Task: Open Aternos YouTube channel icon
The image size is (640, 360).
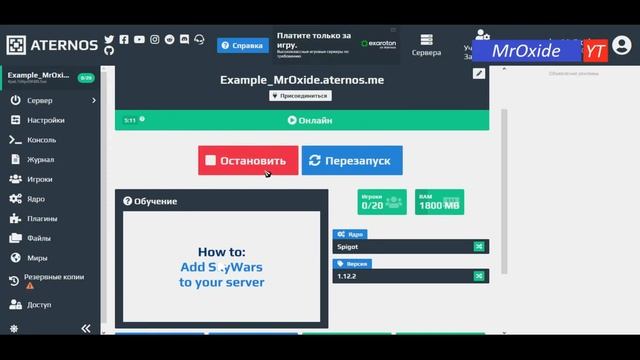Action: (x=139, y=40)
